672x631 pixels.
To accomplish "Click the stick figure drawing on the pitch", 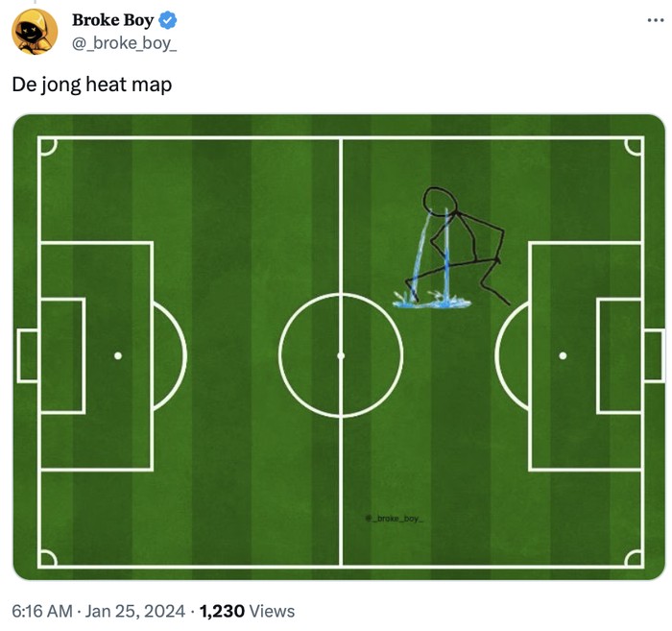I will [459, 245].
